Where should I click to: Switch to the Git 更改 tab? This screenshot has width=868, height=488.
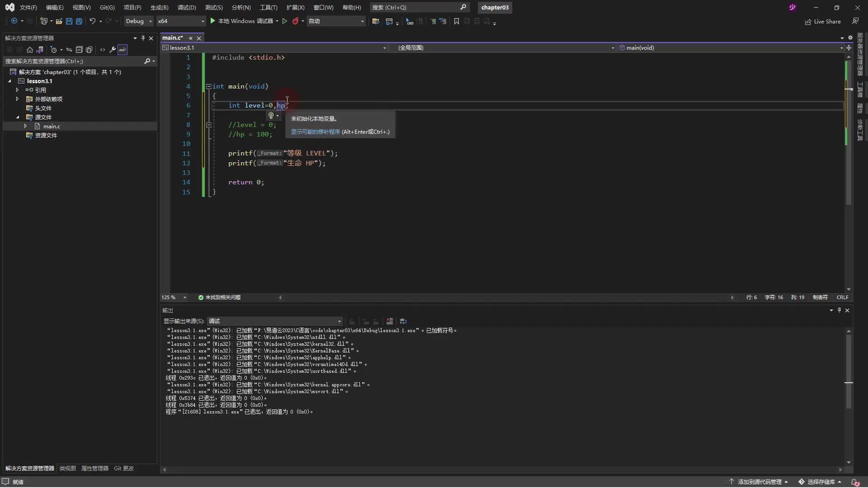pyautogui.click(x=123, y=469)
